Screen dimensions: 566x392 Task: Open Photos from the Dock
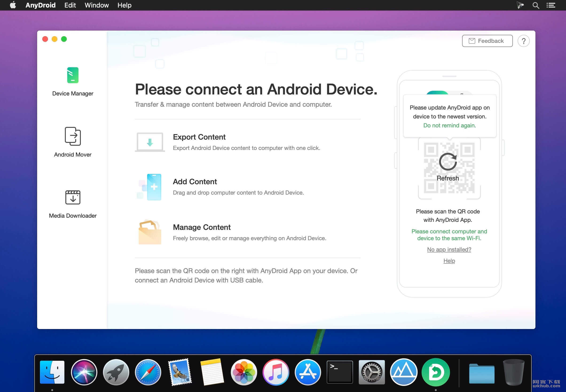point(244,372)
